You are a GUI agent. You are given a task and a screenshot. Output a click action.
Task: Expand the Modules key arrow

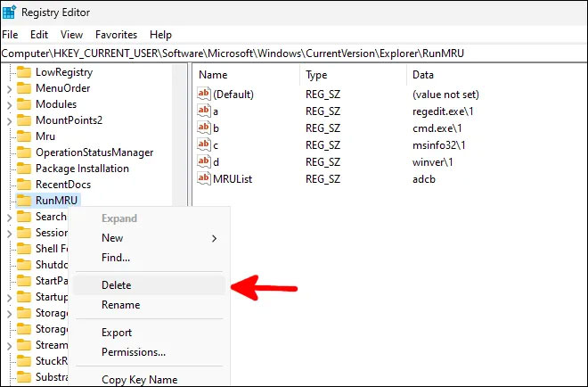[x=9, y=104]
